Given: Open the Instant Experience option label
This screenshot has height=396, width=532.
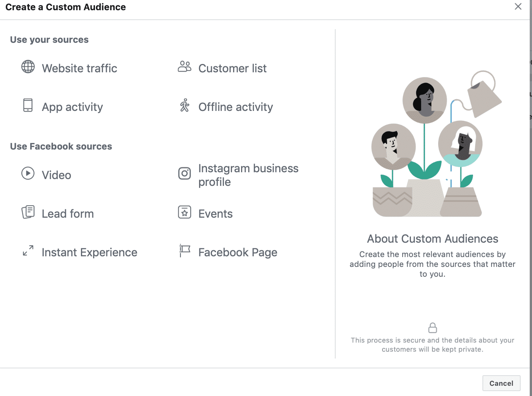Looking at the screenshot, I should point(89,253).
